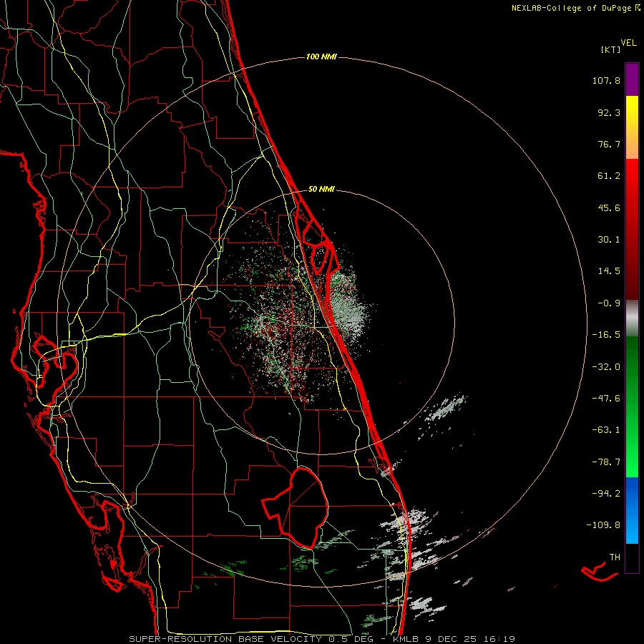Click the -78.7 velocity scale value

tap(606, 462)
